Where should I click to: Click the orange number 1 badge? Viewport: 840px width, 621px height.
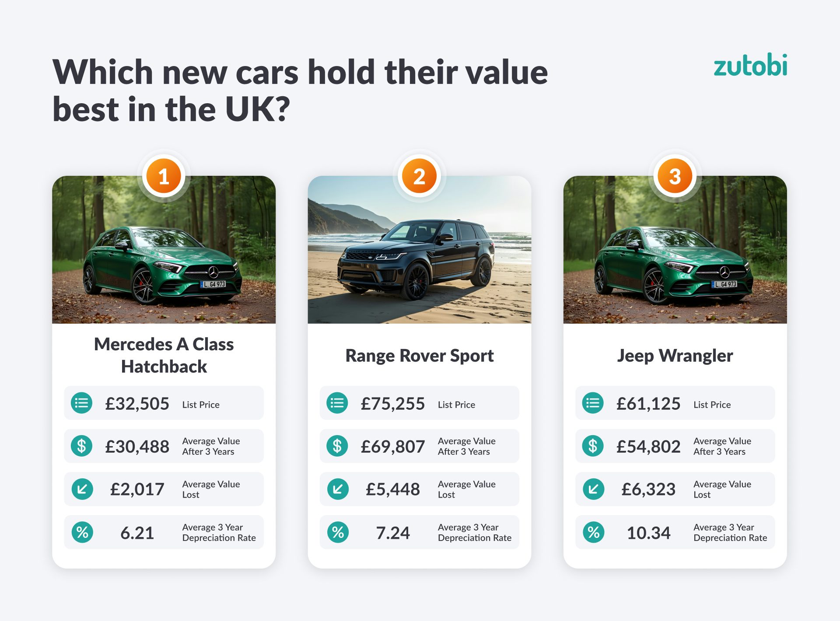point(164,176)
